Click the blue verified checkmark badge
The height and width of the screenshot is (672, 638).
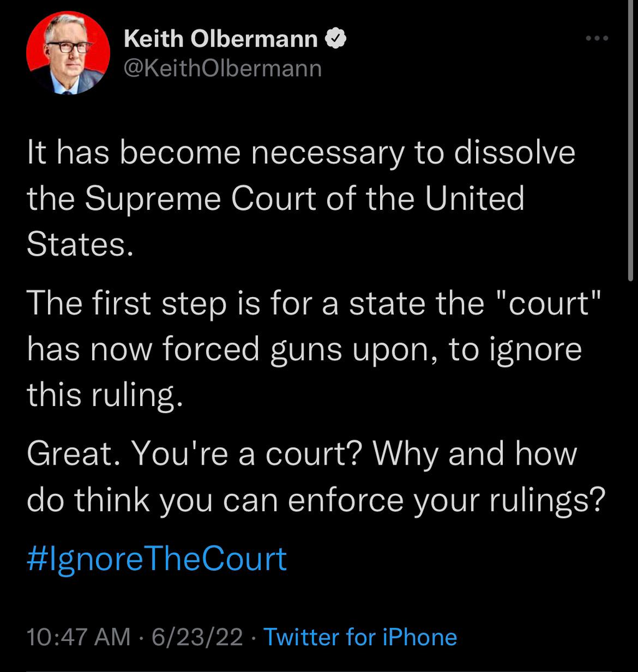coord(336,39)
